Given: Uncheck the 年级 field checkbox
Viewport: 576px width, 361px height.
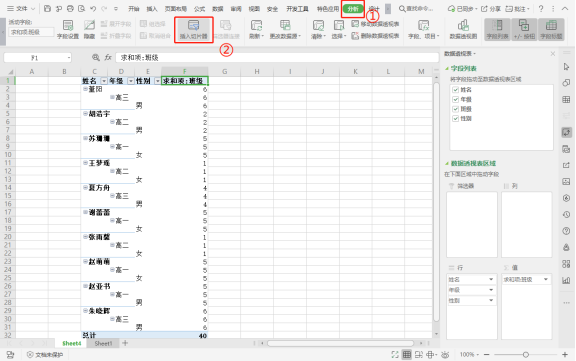Looking at the screenshot, I should pyautogui.click(x=456, y=99).
